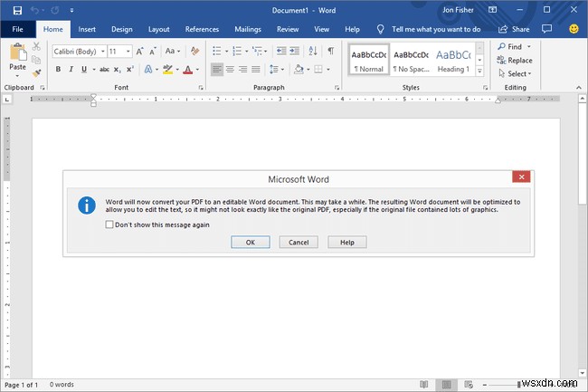Expand the Styles gallery More arrow
This screenshot has height=392, width=588.
point(479,71)
